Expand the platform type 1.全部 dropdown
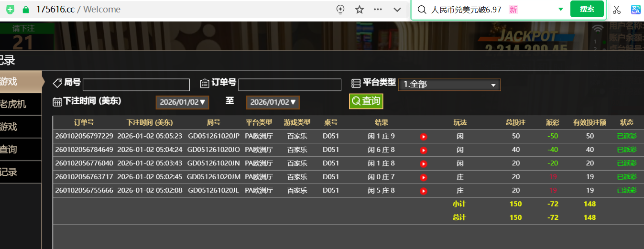This screenshot has width=644, height=249. [449, 85]
